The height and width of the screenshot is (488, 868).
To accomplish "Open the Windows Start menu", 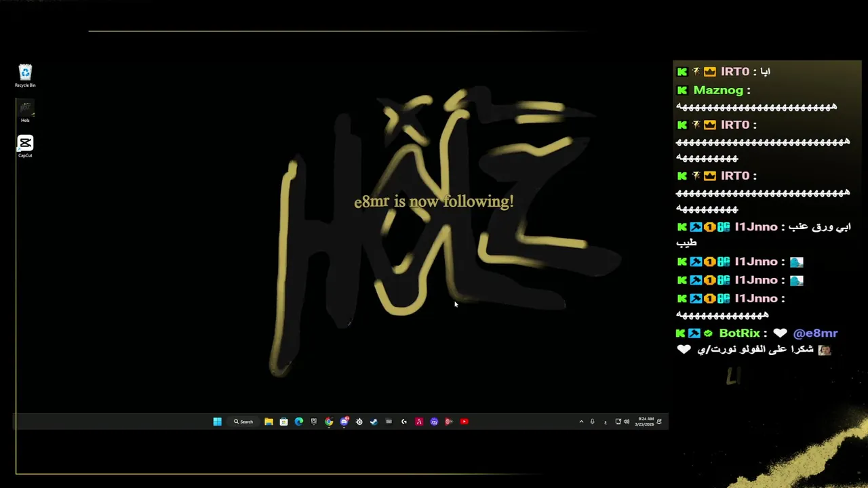I will tap(217, 422).
